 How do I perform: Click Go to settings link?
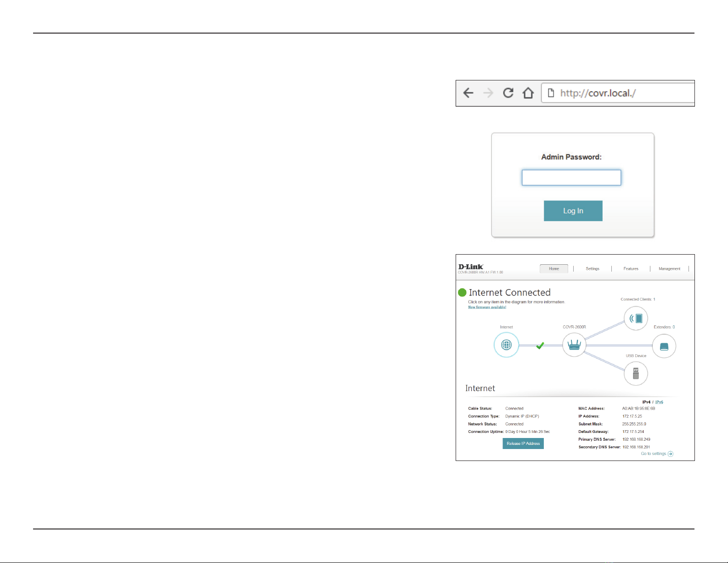pos(653,454)
